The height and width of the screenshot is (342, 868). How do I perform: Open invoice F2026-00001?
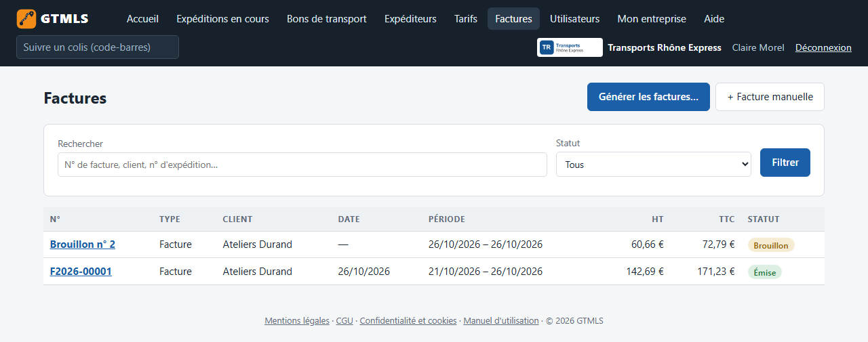click(x=81, y=272)
